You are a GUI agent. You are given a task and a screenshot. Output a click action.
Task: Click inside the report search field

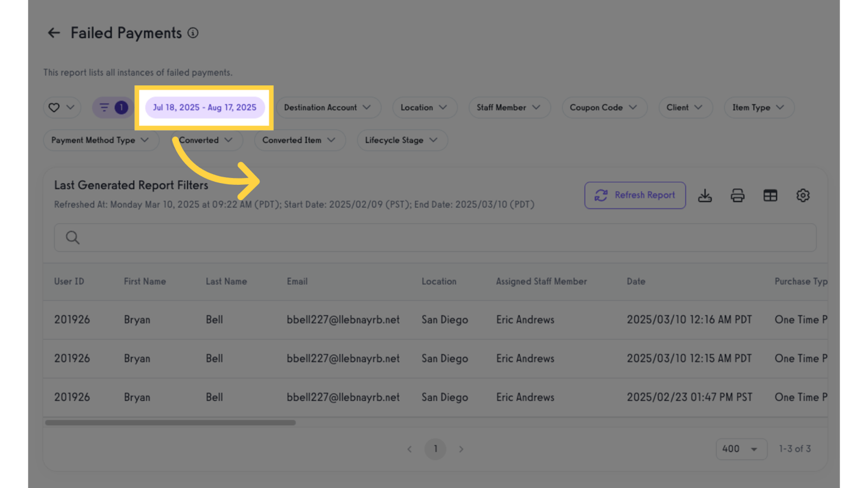tap(318, 237)
